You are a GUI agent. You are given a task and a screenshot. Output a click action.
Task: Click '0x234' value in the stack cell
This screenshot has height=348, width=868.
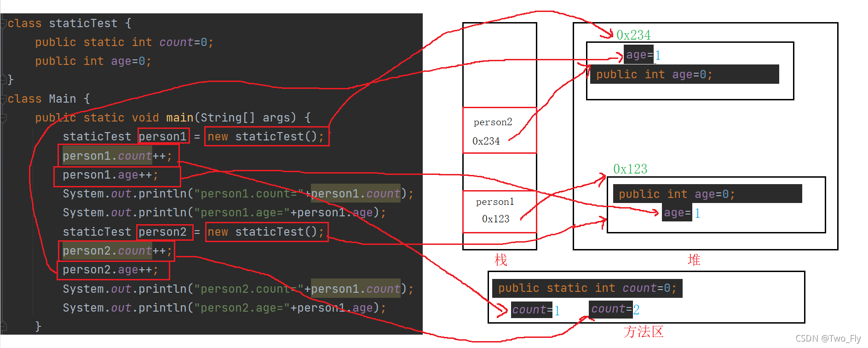486,141
